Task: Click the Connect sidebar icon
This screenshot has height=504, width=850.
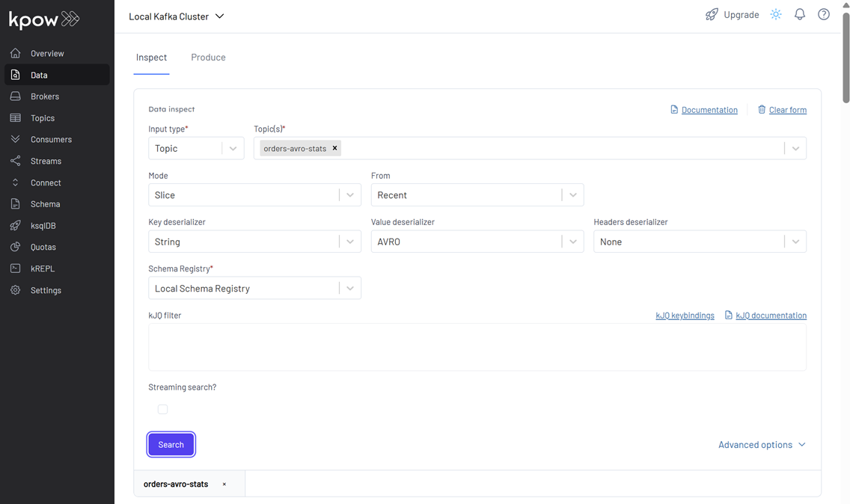Action: tap(15, 182)
